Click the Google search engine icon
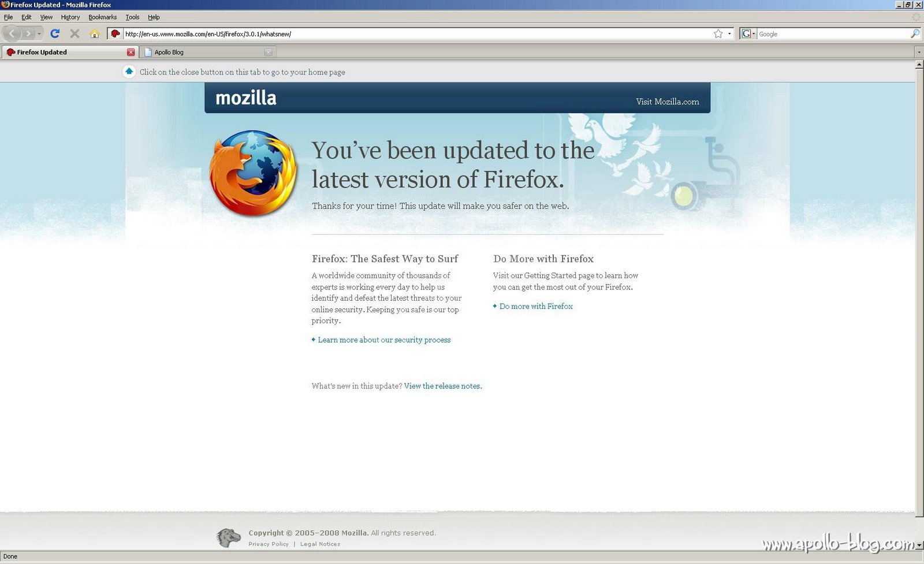The height and width of the screenshot is (564, 924). pos(746,33)
